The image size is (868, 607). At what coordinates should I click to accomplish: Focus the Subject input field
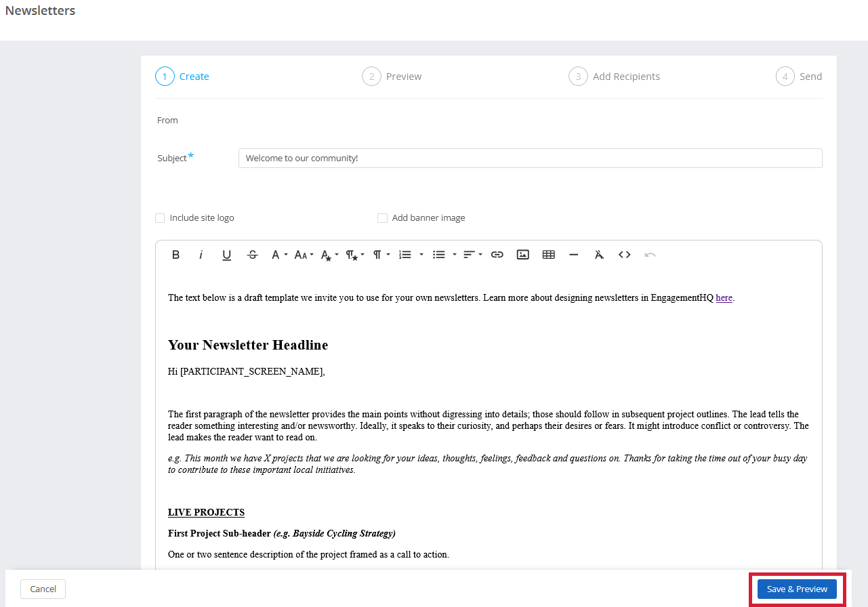530,158
